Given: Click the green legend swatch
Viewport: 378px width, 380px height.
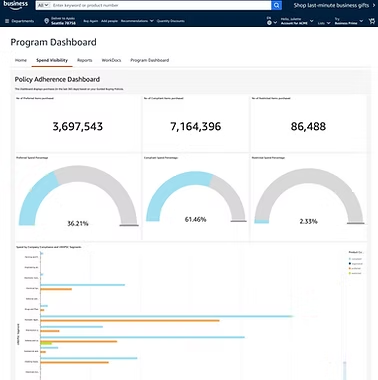Looking at the screenshot, I should tap(350, 273).
